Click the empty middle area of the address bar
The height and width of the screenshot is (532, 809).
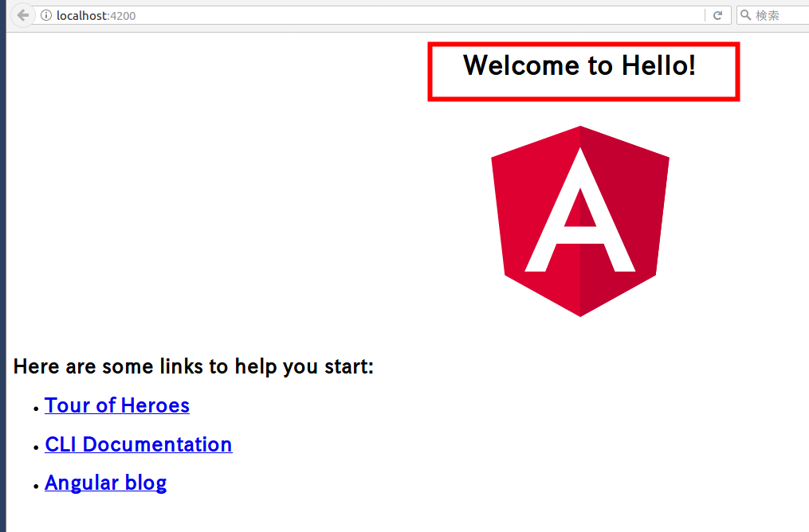413,15
